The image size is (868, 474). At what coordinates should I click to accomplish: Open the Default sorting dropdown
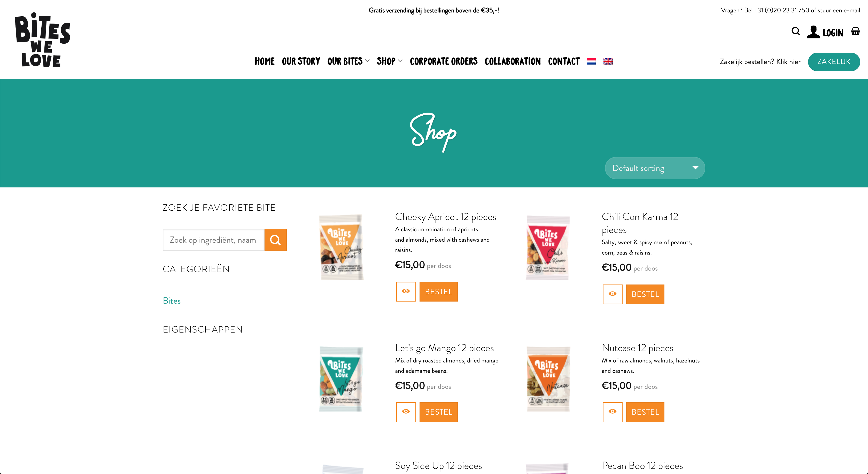[x=655, y=168]
